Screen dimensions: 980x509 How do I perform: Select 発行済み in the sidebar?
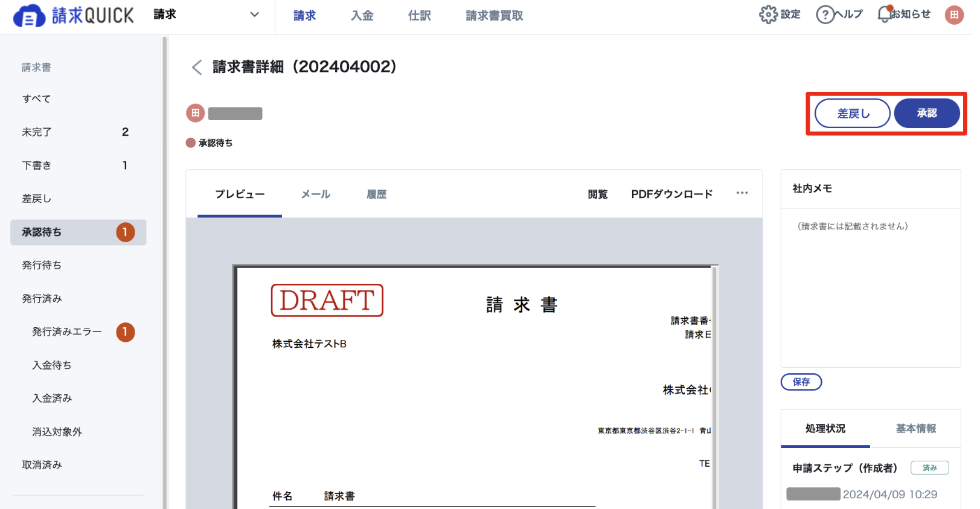(x=78, y=299)
